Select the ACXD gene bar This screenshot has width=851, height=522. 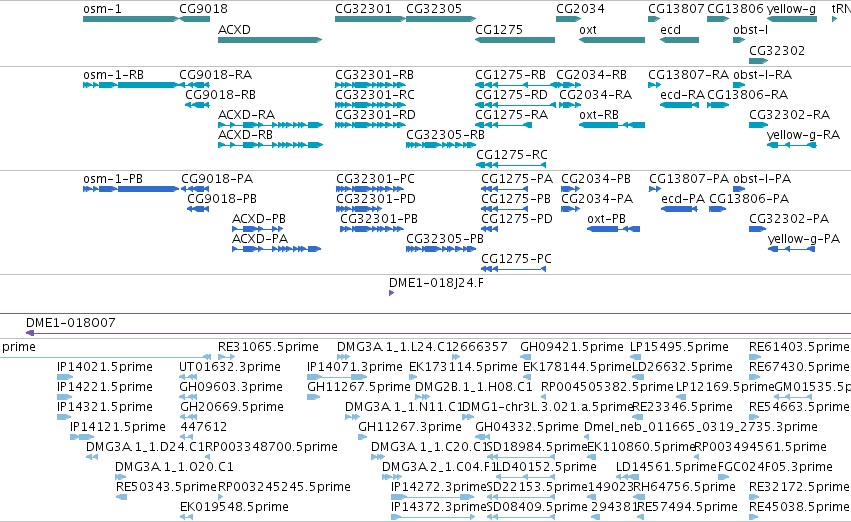[270, 40]
